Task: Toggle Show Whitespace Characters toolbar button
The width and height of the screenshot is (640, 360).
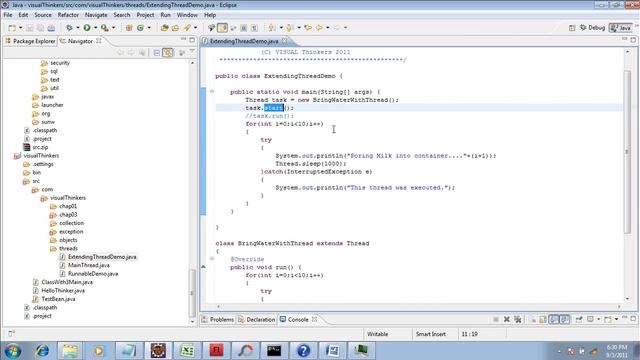Action: coord(254,28)
